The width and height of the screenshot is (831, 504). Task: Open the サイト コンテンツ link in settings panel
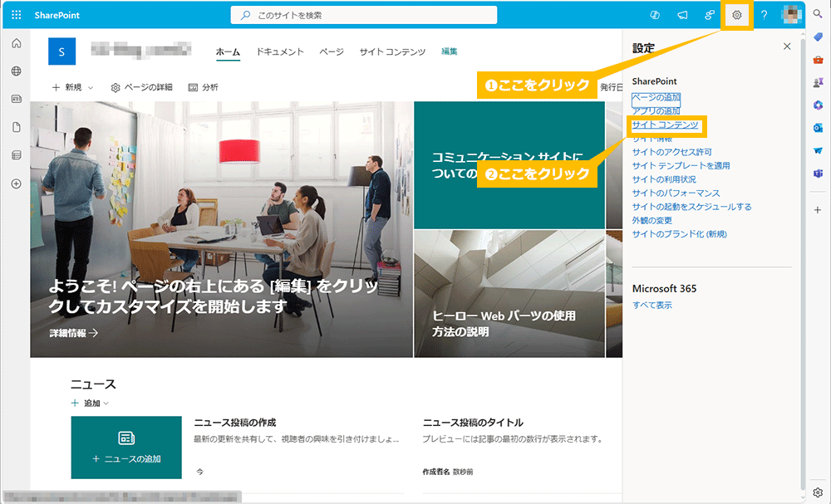(665, 125)
